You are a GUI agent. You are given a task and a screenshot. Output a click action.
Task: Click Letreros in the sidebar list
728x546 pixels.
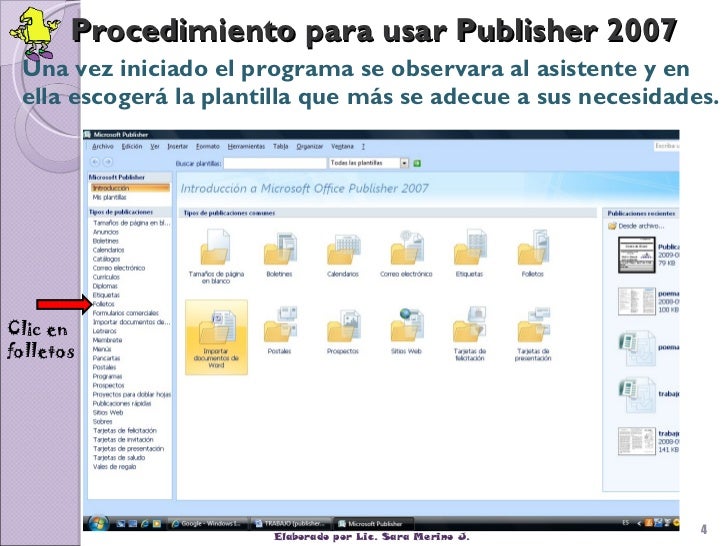(105, 331)
